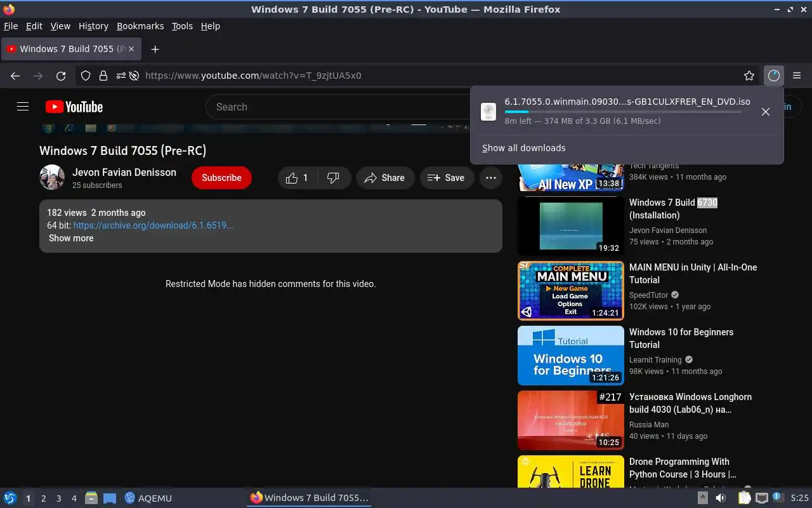
Task: Dislike the video with thumbs down
Action: click(x=333, y=178)
